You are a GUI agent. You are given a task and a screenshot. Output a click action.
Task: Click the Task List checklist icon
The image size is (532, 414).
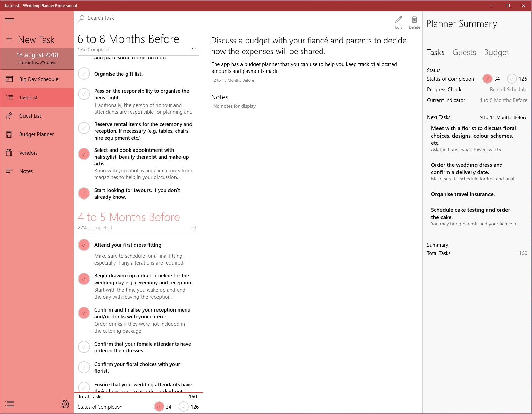pos(10,97)
